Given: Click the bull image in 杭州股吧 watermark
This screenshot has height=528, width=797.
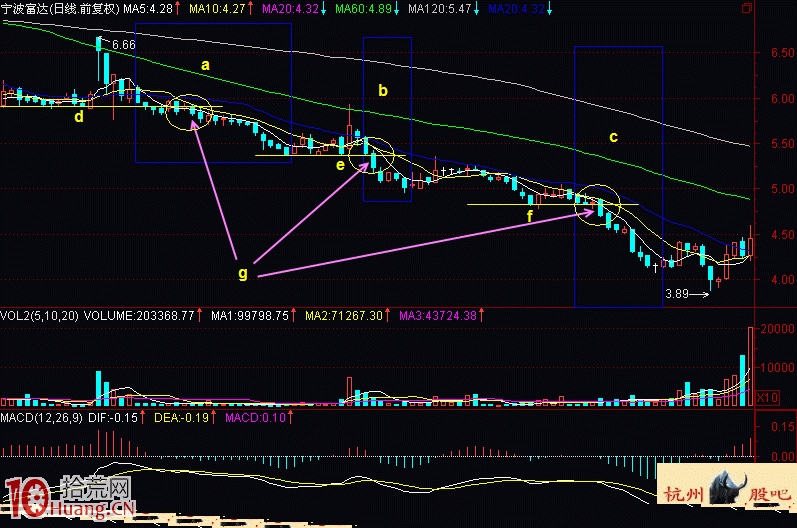Looking at the screenshot, I should pyautogui.click(x=728, y=492).
